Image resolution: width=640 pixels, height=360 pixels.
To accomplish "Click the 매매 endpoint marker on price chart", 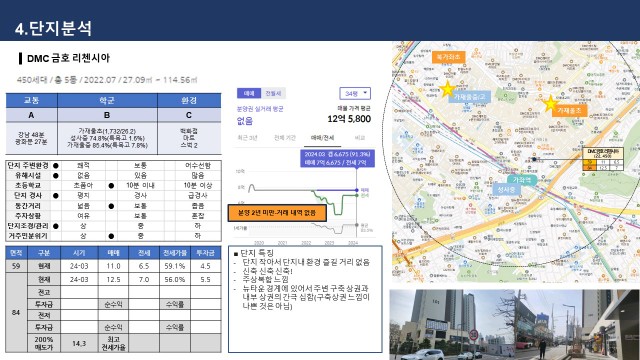I will tap(357, 190).
